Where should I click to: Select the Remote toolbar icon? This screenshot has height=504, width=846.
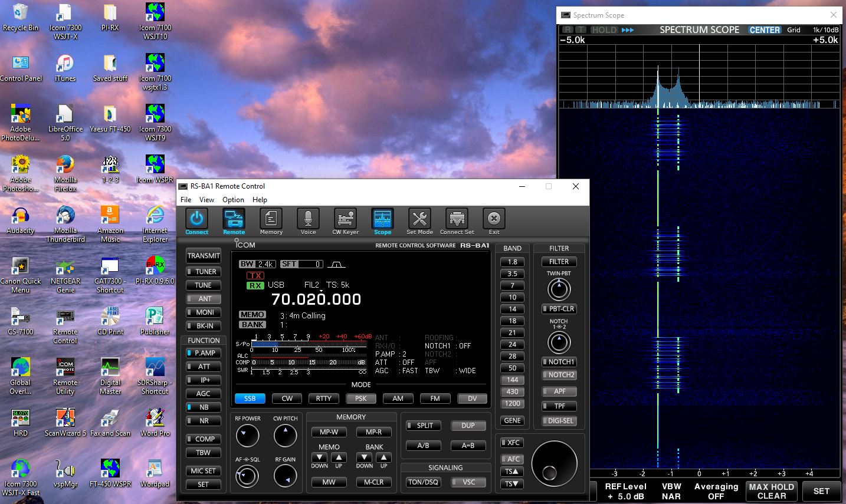[x=234, y=219]
